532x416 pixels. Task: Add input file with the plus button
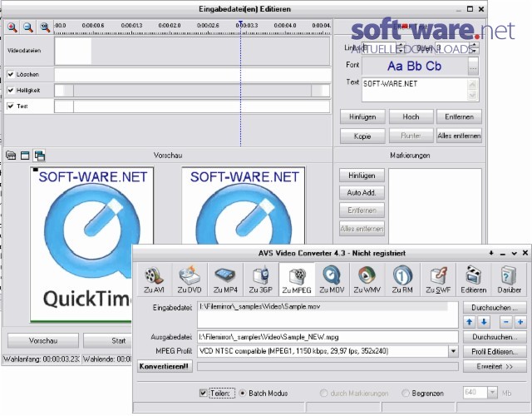click(520, 322)
